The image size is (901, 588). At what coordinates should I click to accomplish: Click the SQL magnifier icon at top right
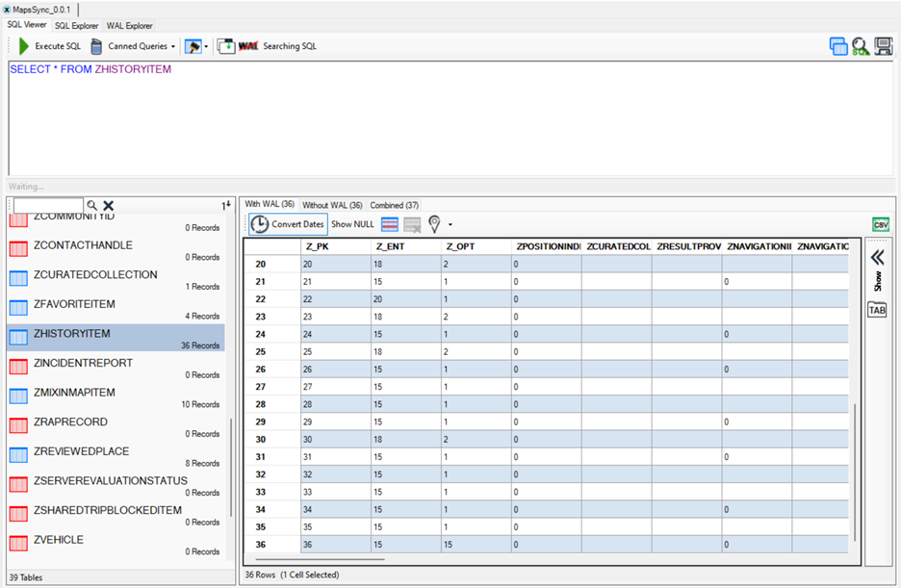[861, 46]
